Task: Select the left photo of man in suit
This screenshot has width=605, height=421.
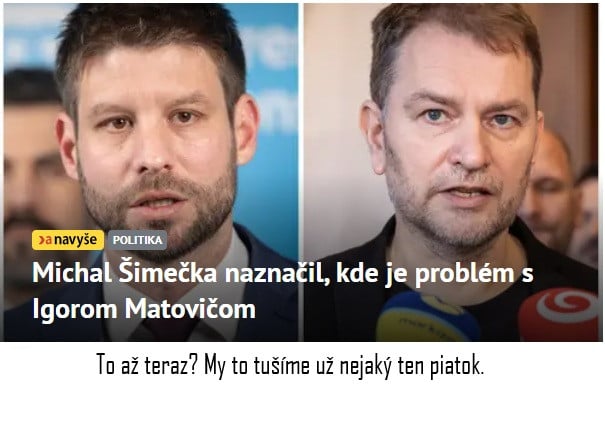Action: tap(151, 172)
